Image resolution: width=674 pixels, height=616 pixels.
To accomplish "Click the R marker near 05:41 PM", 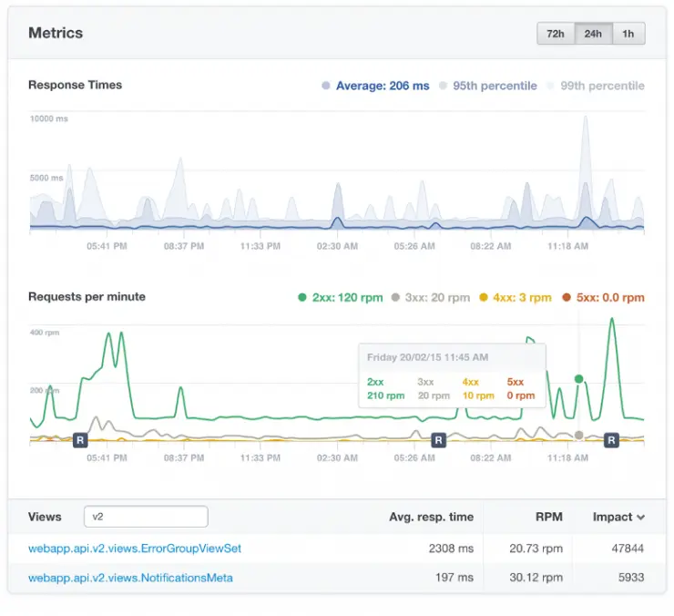I will tap(80, 440).
